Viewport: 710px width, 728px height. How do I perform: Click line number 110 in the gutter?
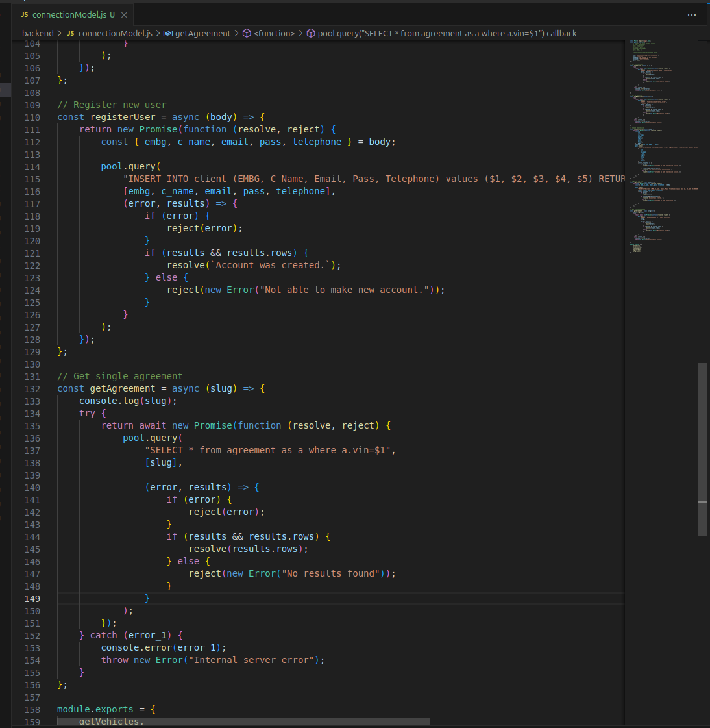pos(32,117)
